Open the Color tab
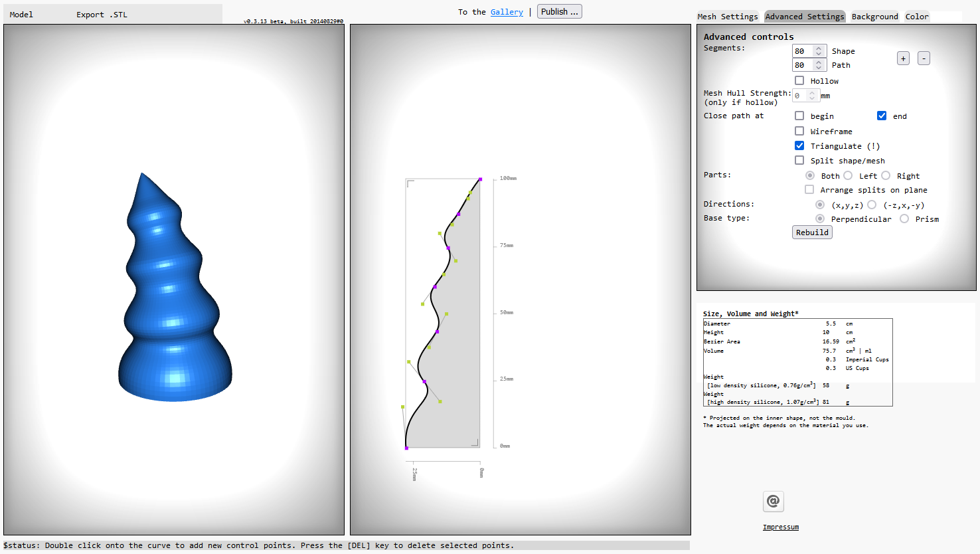The width and height of the screenshot is (980, 554). click(917, 17)
